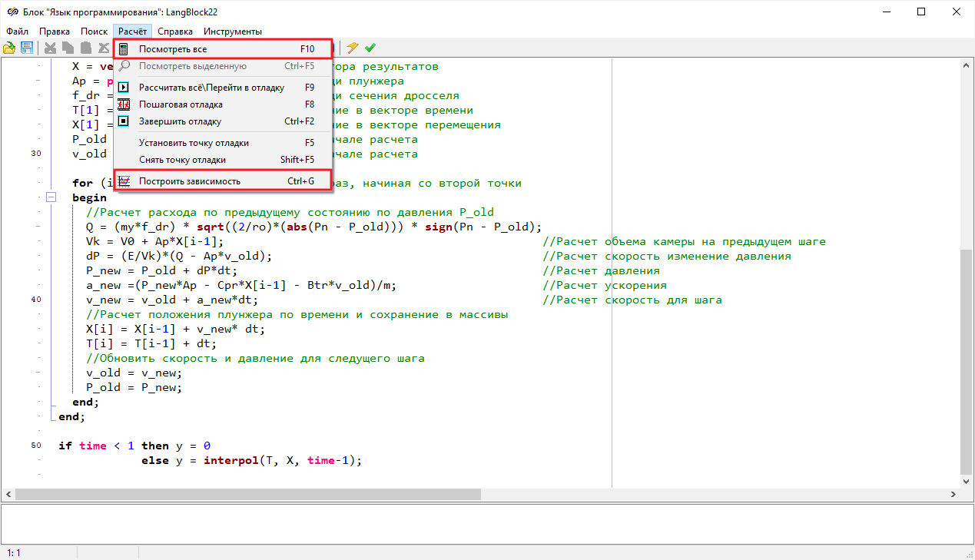Screen dimensions: 975x560
Task: Click the Open file toolbar icon
Action: tap(9, 48)
